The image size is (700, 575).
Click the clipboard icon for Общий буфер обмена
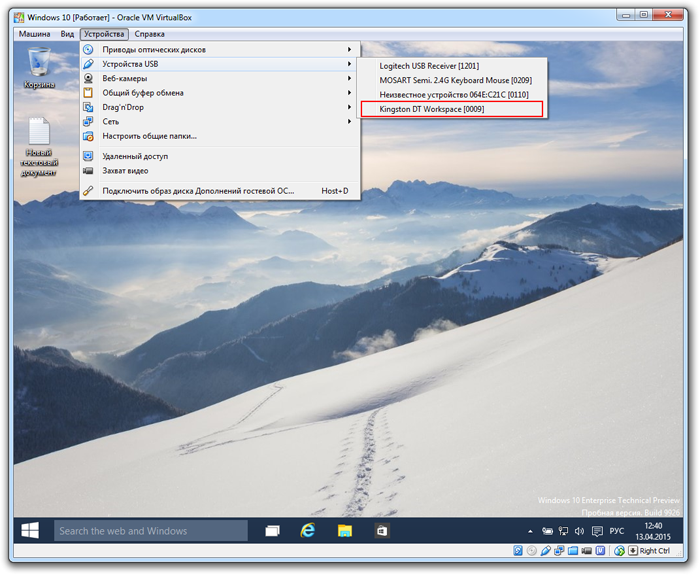point(88,93)
